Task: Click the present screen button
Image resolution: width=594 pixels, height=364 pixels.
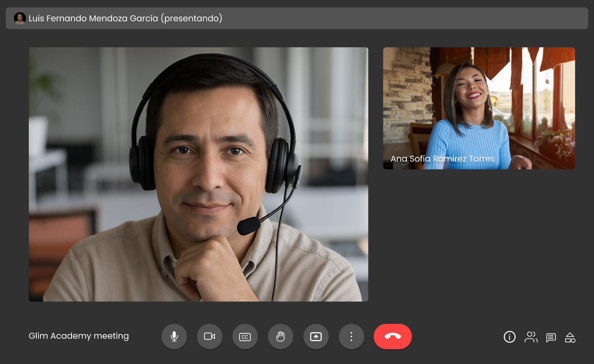Action: [316, 336]
